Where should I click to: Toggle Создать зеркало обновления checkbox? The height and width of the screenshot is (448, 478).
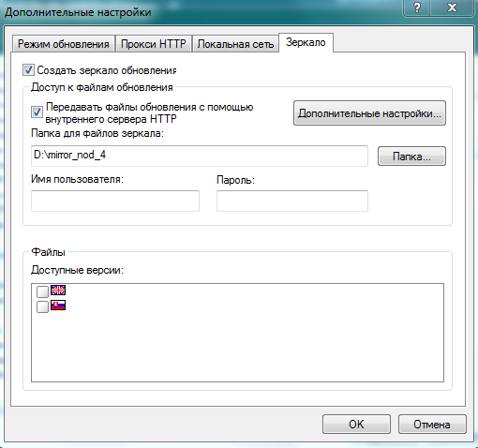[28, 70]
